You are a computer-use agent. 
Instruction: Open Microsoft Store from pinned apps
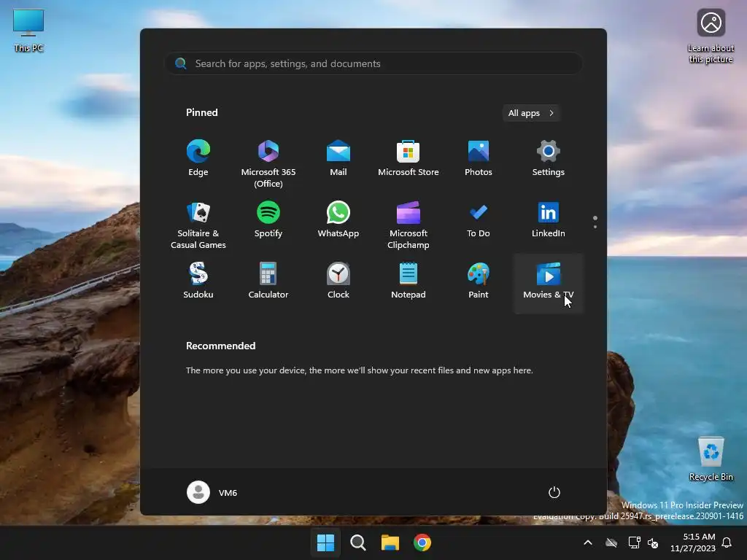pyautogui.click(x=409, y=158)
